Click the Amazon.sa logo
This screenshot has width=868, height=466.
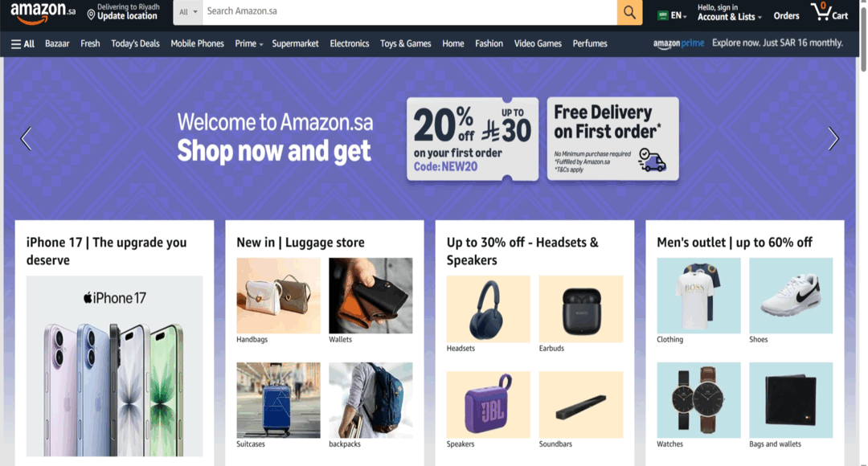pos(43,12)
